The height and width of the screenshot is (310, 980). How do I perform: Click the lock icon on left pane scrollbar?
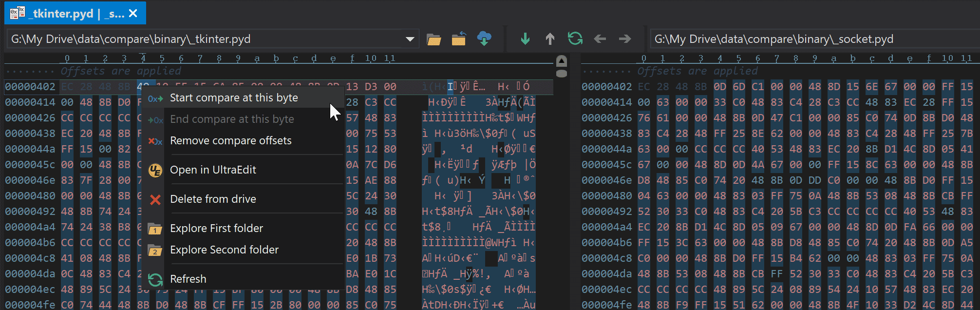click(562, 61)
